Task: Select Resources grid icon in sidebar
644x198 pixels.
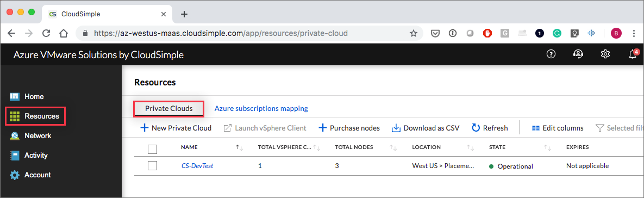Action: pyautogui.click(x=15, y=116)
